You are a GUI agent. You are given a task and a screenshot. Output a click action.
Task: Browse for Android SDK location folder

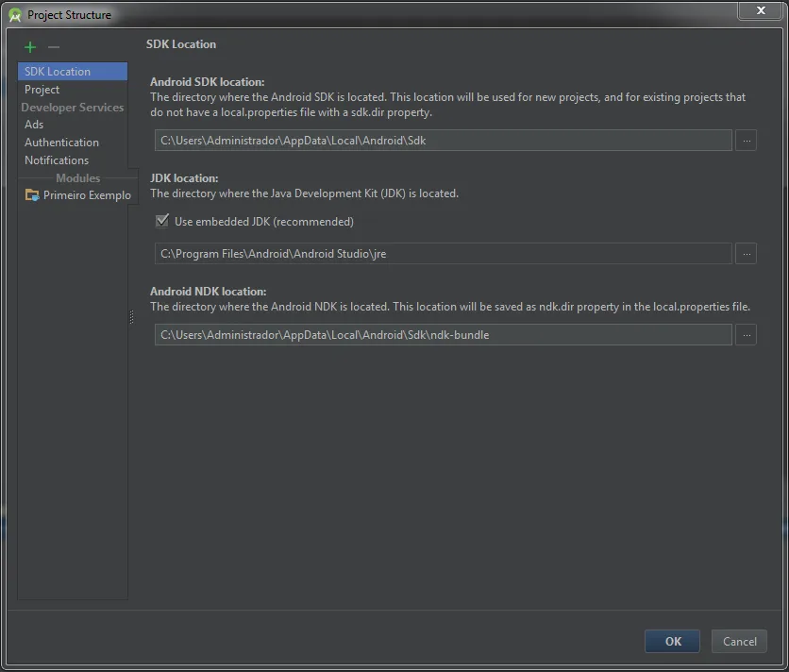click(746, 141)
